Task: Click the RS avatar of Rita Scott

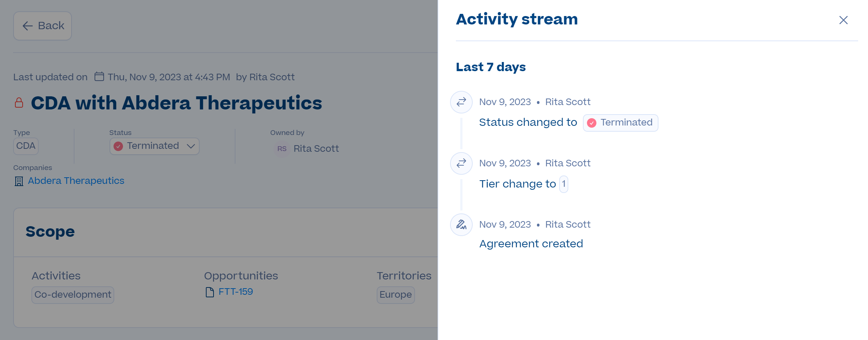Action: [281, 148]
